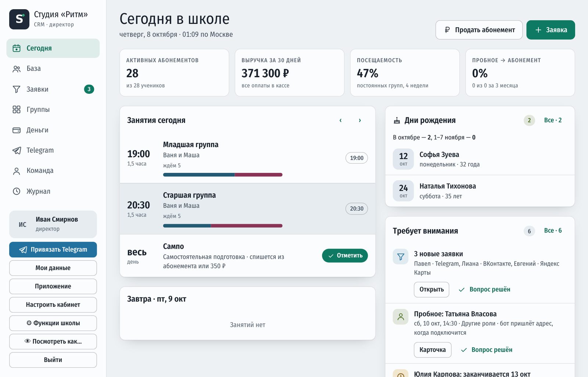
Task: Click Продать абонемент button
Action: [x=479, y=30]
